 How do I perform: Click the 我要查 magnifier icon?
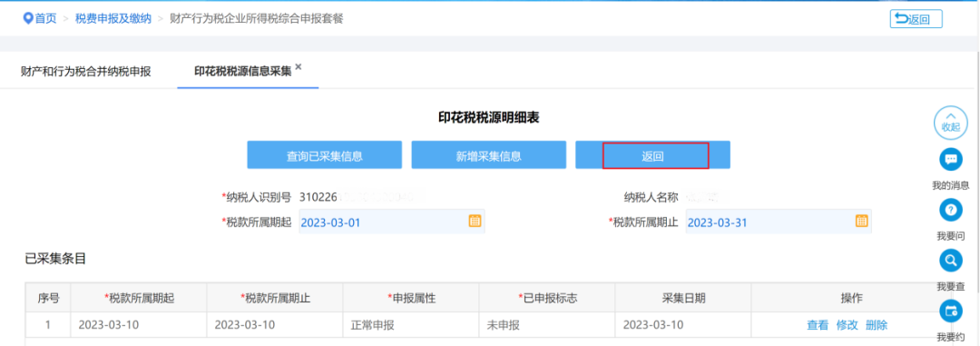[x=951, y=261]
